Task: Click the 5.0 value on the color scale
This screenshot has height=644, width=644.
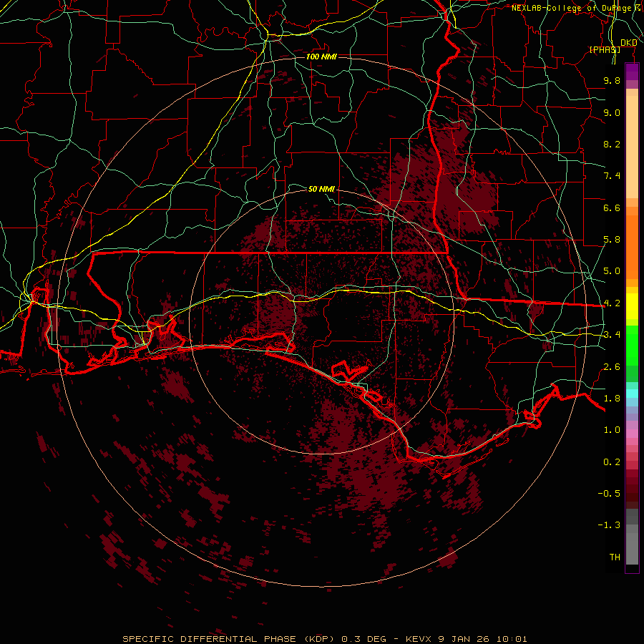Action: [612, 271]
